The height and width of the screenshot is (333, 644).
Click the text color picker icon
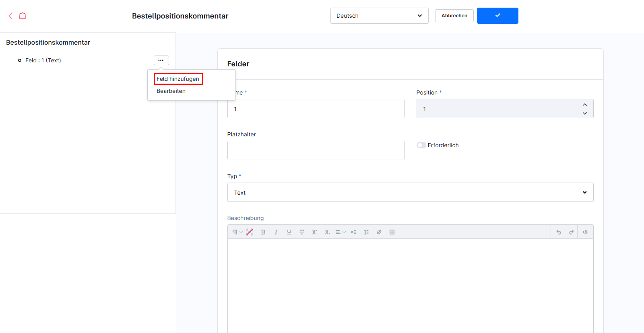pyautogui.click(x=250, y=232)
